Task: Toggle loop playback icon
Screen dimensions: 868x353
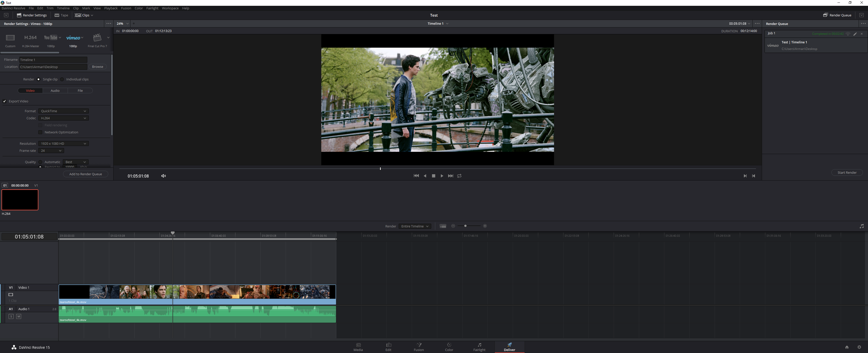Action: tap(459, 176)
